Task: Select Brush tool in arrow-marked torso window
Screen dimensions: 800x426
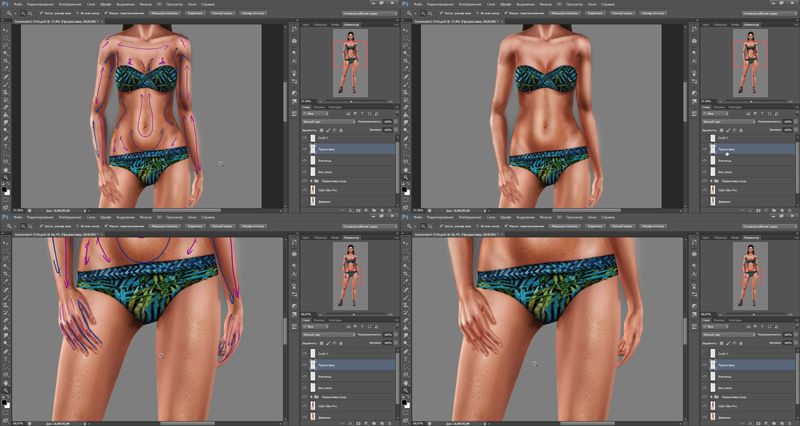Action: point(6,84)
